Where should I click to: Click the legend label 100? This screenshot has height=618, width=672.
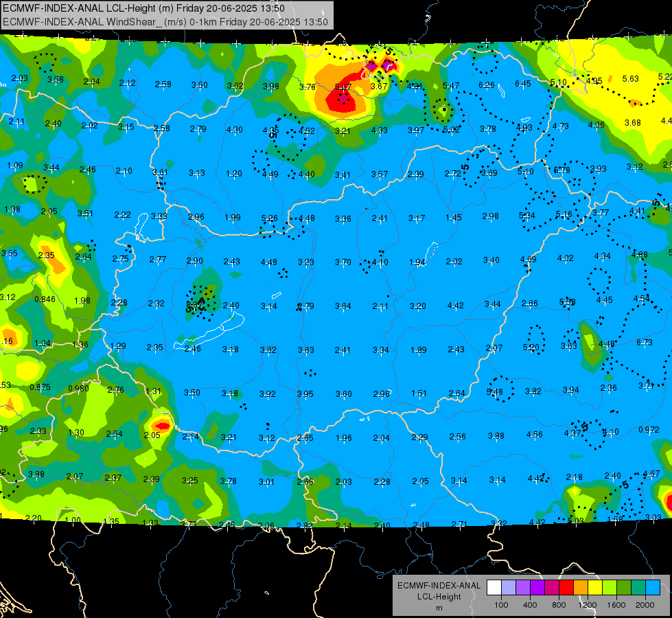[501, 605]
